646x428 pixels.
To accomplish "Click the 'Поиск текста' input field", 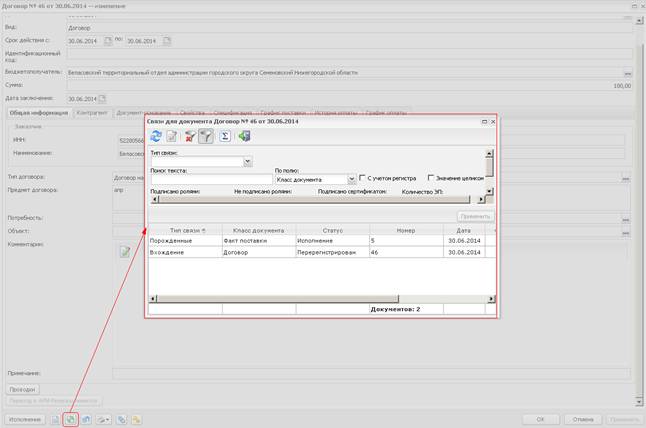I will coord(210,179).
